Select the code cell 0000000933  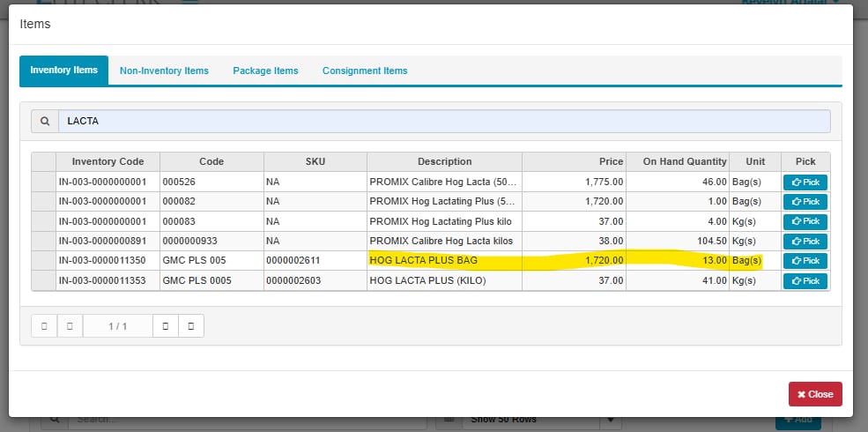[x=211, y=241]
